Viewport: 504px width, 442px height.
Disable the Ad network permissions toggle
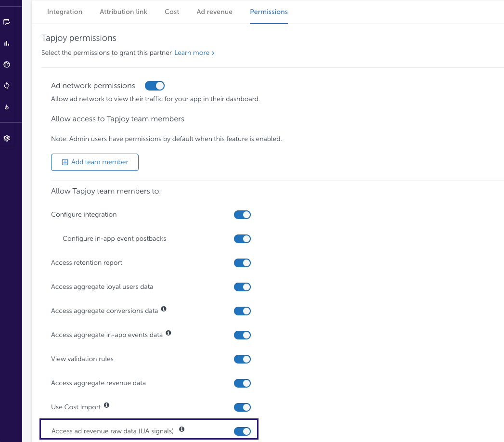click(x=155, y=86)
